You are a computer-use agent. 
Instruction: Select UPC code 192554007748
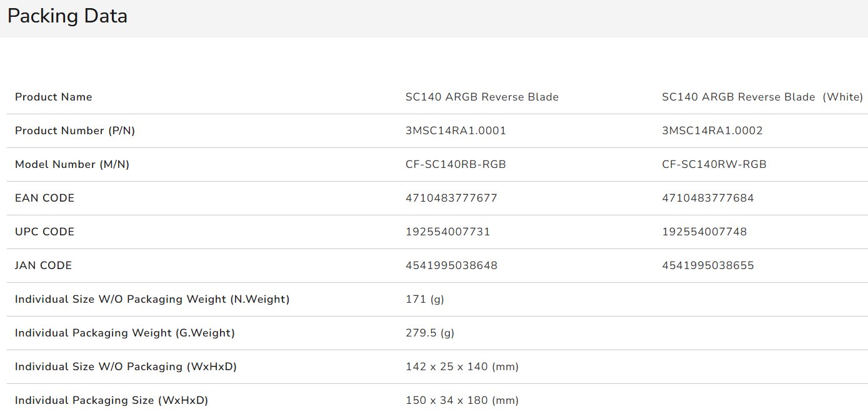point(704,232)
